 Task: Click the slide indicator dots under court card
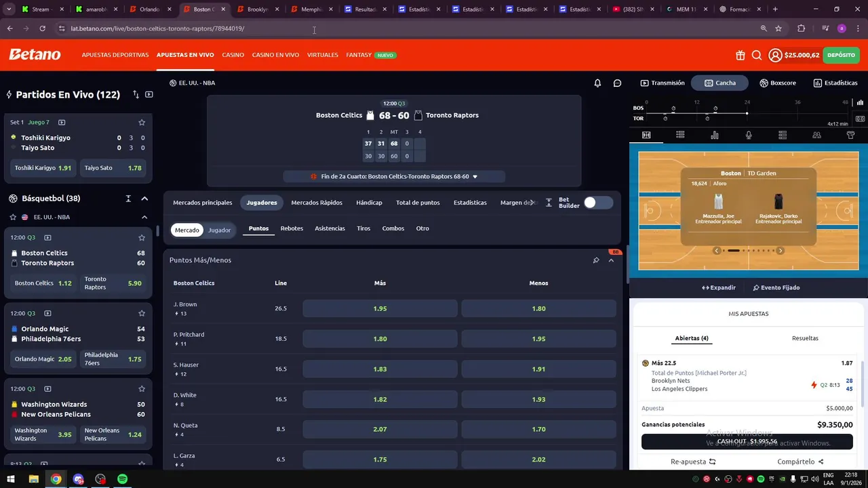tap(749, 251)
